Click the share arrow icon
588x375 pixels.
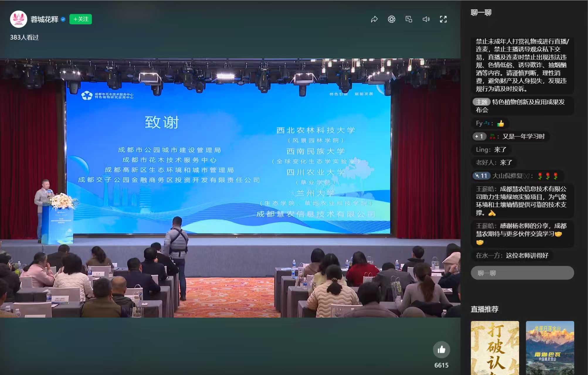pos(374,19)
